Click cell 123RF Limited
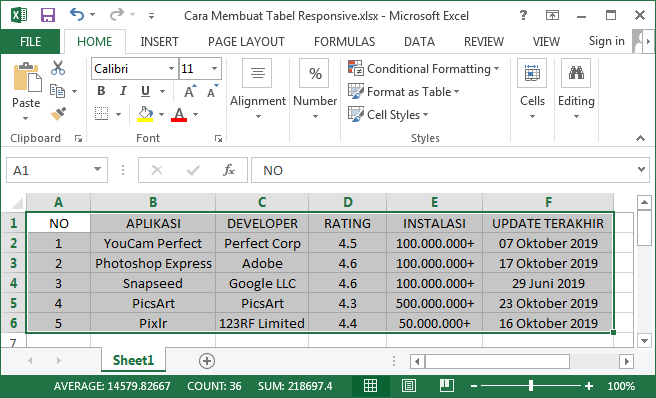The width and height of the screenshot is (656, 398). (262, 323)
